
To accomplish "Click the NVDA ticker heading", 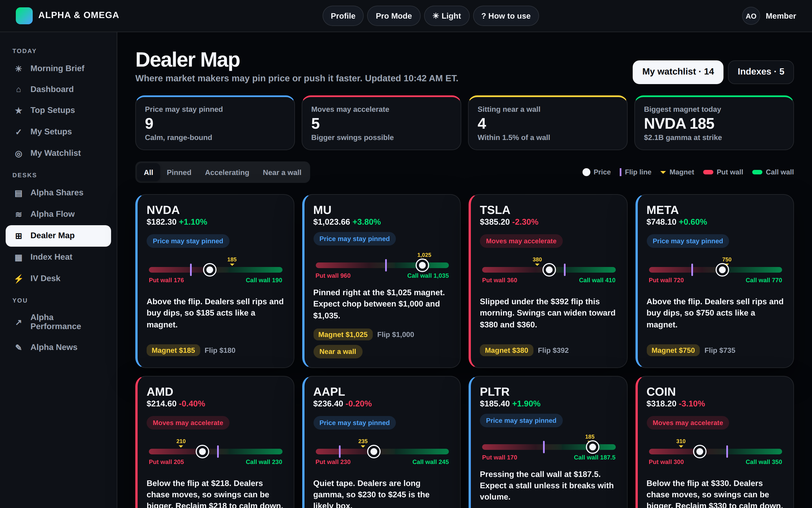I will [163, 210].
